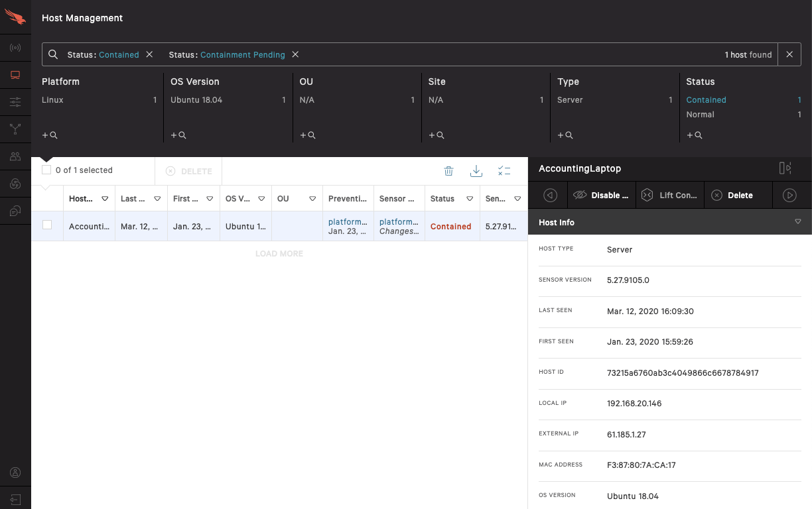Collapse the Host Info section chevron

point(797,222)
